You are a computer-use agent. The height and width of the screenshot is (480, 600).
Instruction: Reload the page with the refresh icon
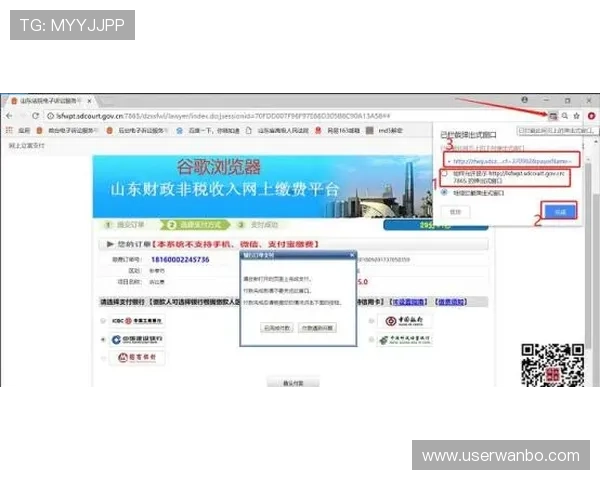click(x=35, y=116)
